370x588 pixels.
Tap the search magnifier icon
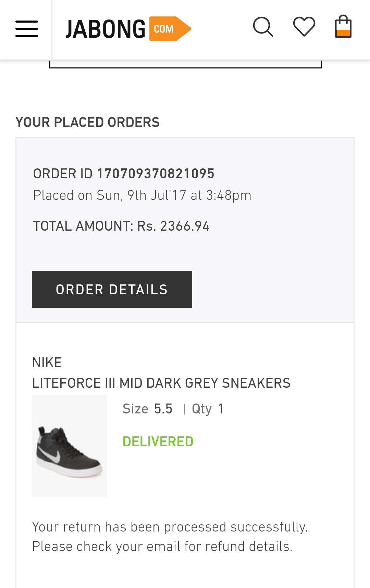pos(263,27)
